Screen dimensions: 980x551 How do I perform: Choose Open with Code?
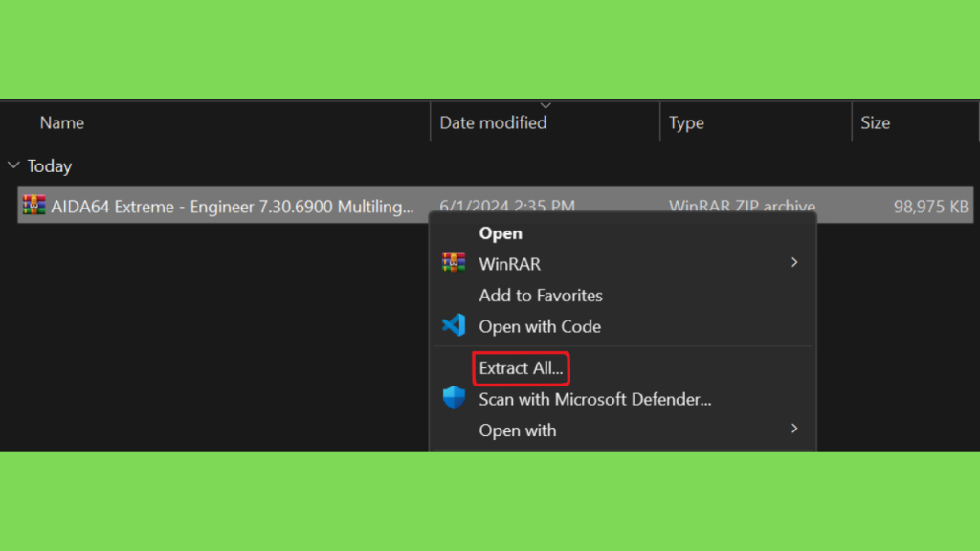540,327
